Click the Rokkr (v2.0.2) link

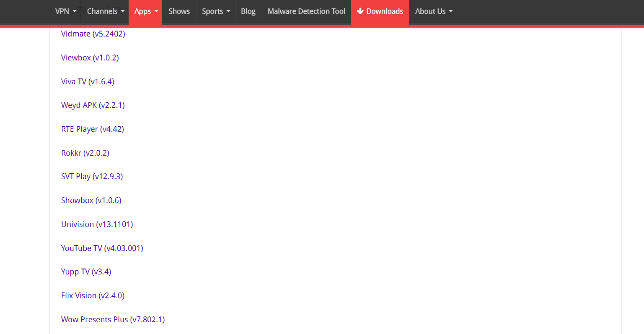coord(85,153)
